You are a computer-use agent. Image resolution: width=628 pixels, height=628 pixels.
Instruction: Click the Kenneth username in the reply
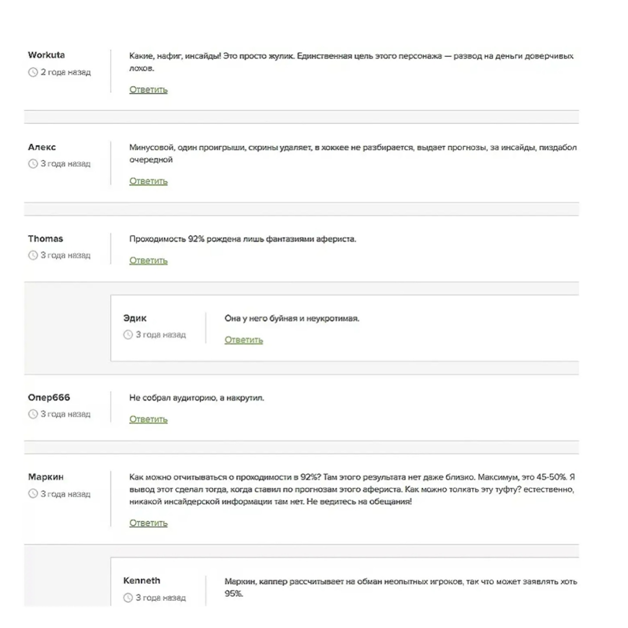coord(141,581)
